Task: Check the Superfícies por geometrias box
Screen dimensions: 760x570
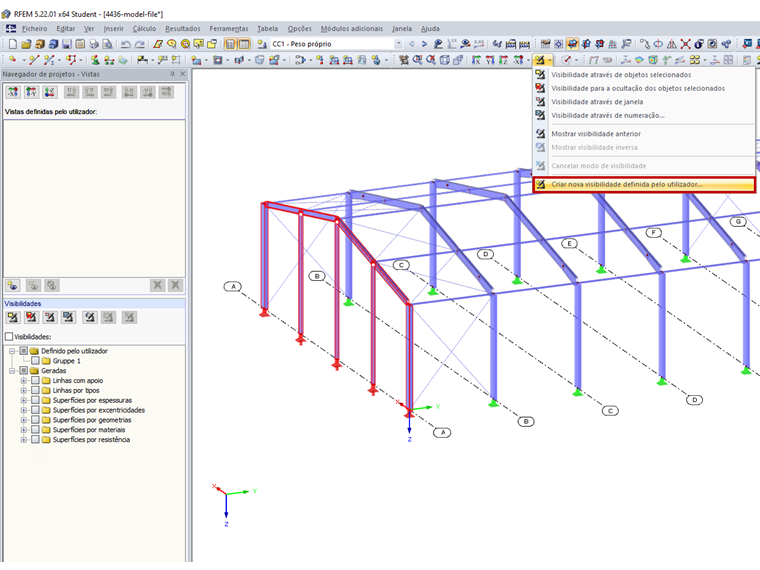Action: 35,420
